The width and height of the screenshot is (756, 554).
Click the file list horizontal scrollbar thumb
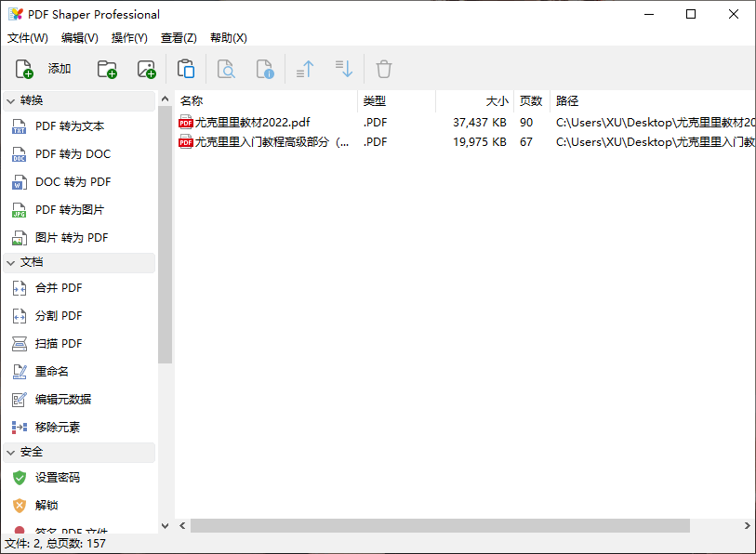pos(440,525)
